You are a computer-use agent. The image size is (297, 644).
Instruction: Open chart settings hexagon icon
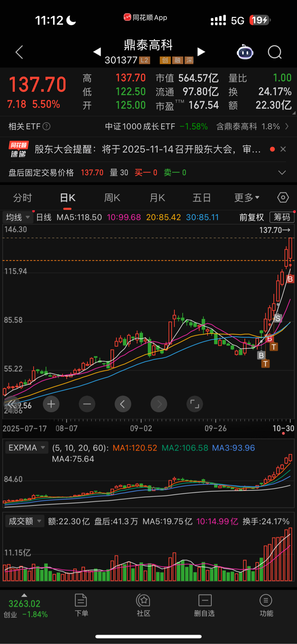point(283,198)
